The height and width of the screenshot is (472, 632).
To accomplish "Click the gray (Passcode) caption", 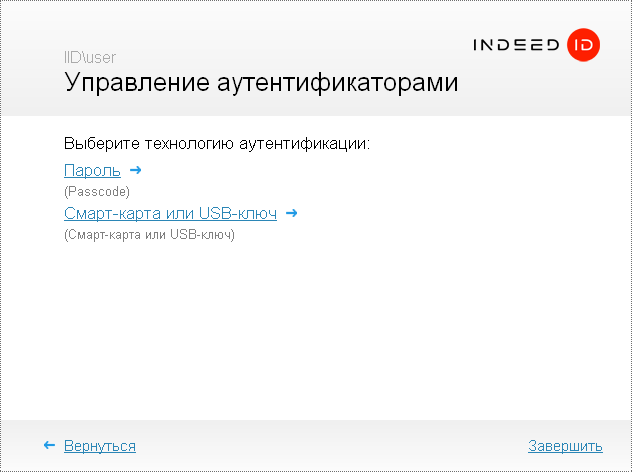I will coord(97,191).
